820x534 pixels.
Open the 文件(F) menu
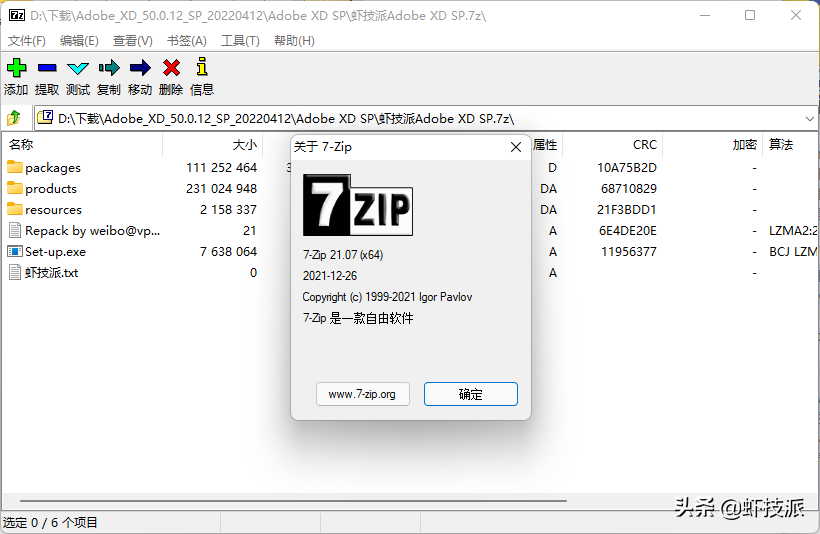27,41
